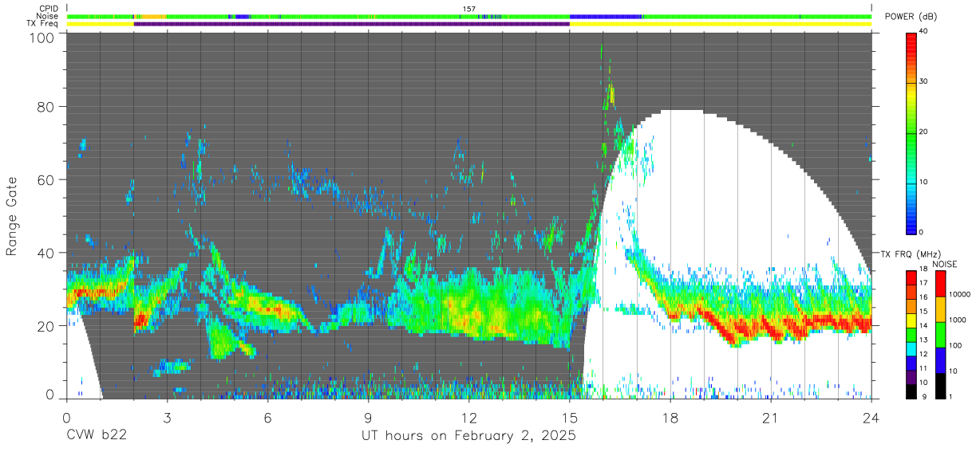
Task: Click x-axis tick label '6'
Action: (x=267, y=419)
